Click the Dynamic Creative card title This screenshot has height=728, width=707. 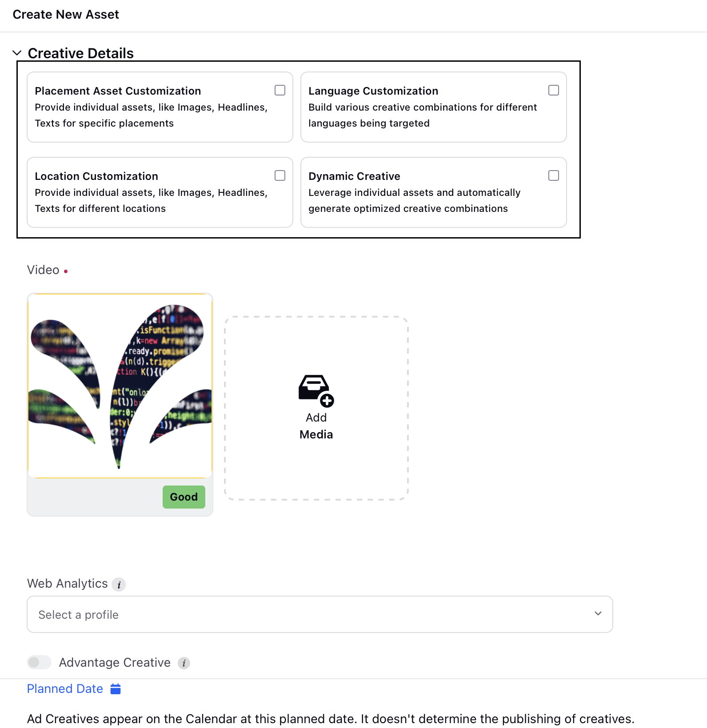[354, 176]
